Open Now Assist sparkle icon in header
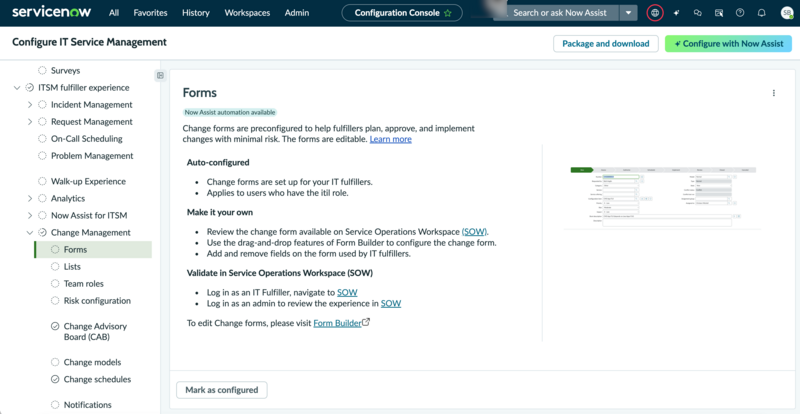The image size is (800, 414). [677, 13]
